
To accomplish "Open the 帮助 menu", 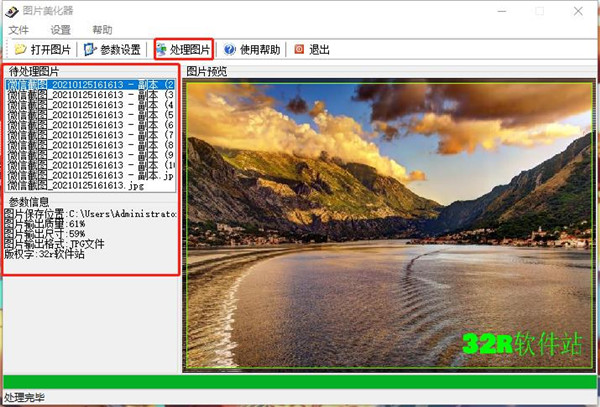I will coord(102,30).
